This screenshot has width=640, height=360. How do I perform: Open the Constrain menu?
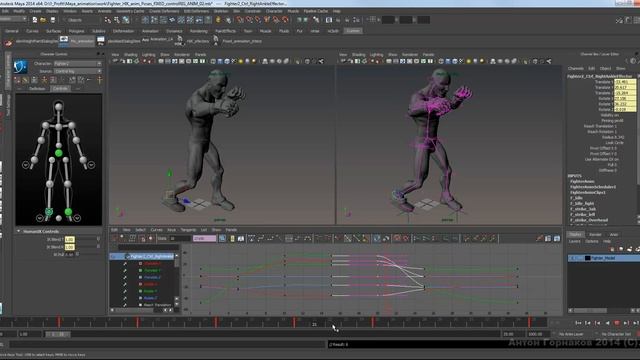253,11
